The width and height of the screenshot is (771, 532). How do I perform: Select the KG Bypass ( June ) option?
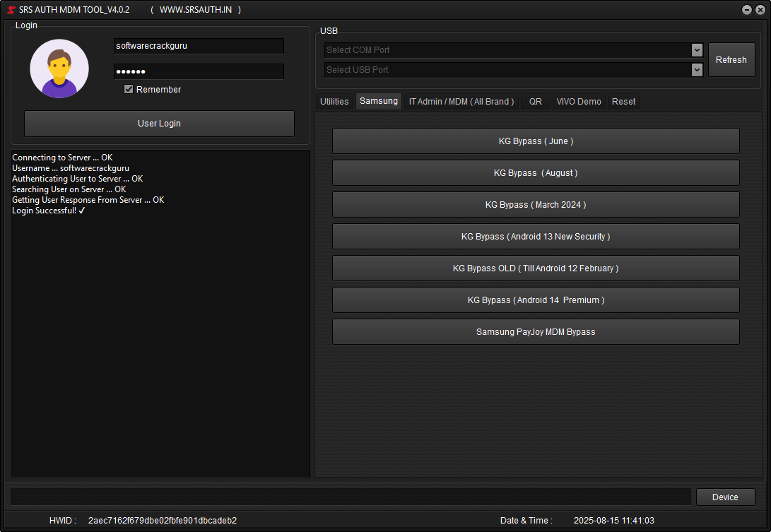pos(535,141)
